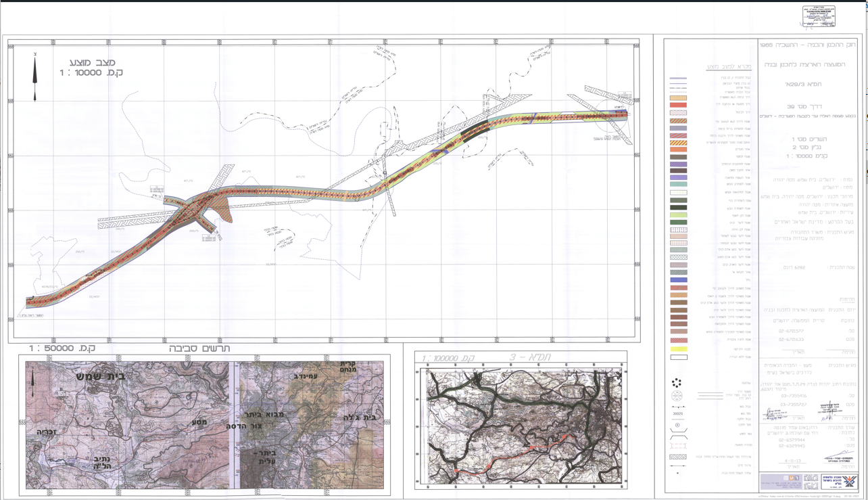Image resolution: width=868 pixels, height=500 pixels.
Task: Click the dashed pink rectangle legend symbol
Action: 678,446
